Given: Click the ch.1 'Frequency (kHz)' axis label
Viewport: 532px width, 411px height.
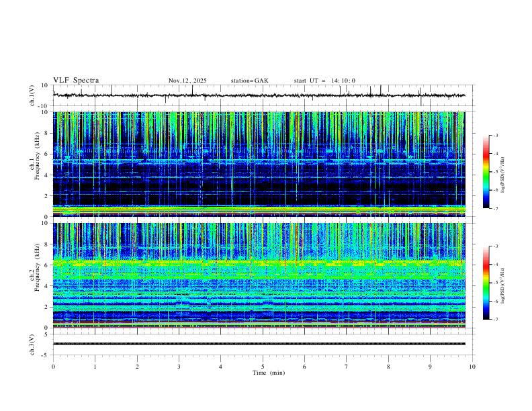Looking at the screenshot, I should click(x=38, y=156).
